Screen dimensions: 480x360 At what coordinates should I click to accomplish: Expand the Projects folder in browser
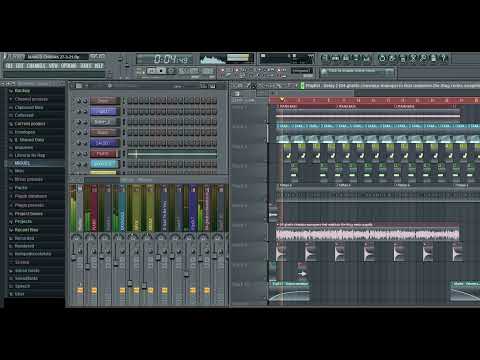click(23, 222)
